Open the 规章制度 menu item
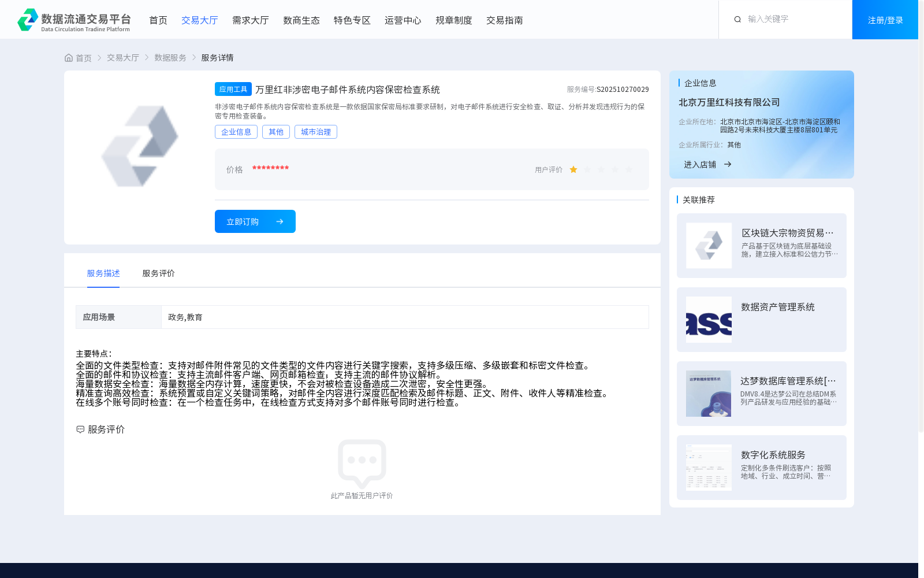The width and height of the screenshot is (924, 578). click(x=454, y=20)
